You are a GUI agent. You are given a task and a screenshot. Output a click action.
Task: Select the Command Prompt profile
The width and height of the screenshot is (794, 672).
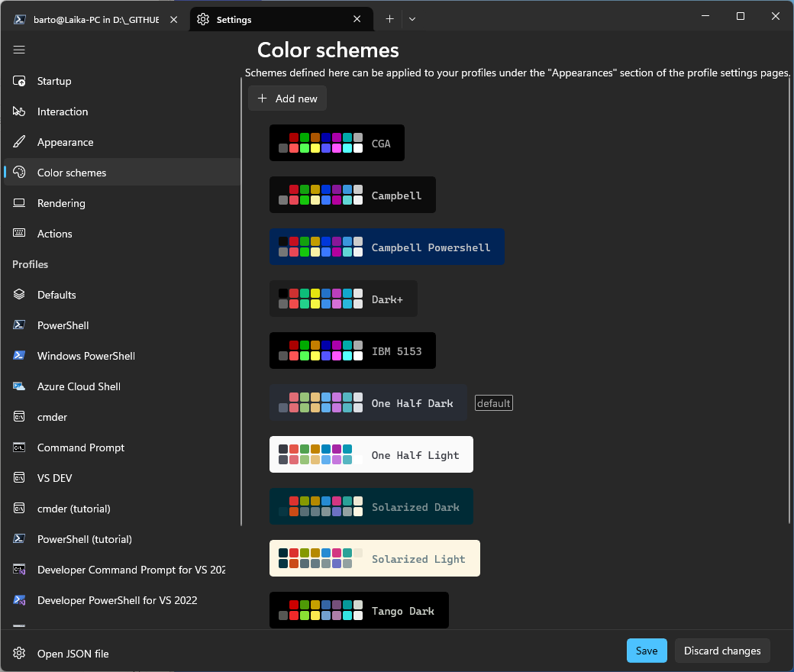tap(80, 447)
